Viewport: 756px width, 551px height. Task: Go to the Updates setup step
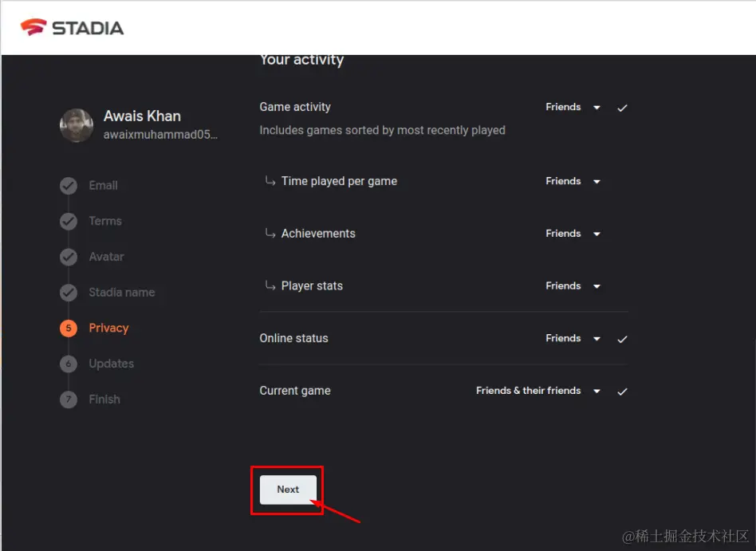point(112,364)
